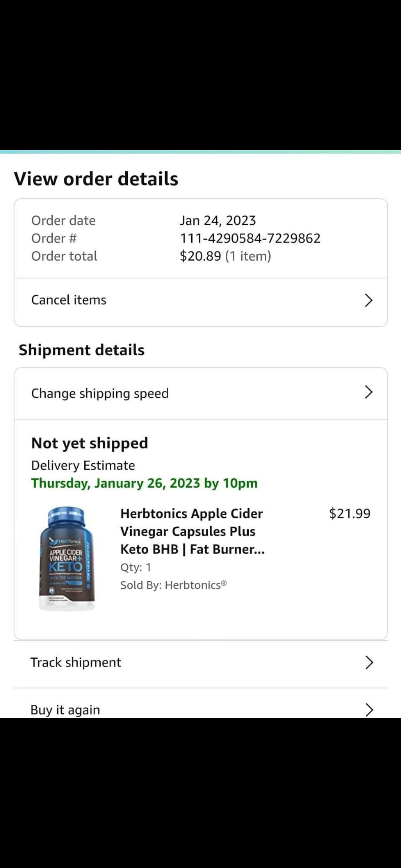Click the Not yet shipped status heading
Viewport: 401px width, 868px height.
pyautogui.click(x=89, y=443)
